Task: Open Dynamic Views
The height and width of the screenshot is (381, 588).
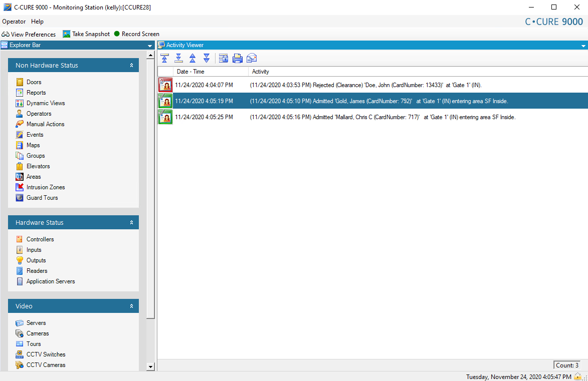Action: (46, 103)
